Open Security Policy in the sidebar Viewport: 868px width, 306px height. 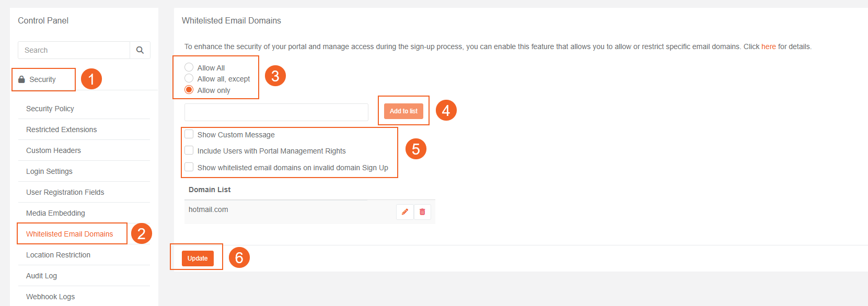click(x=50, y=109)
